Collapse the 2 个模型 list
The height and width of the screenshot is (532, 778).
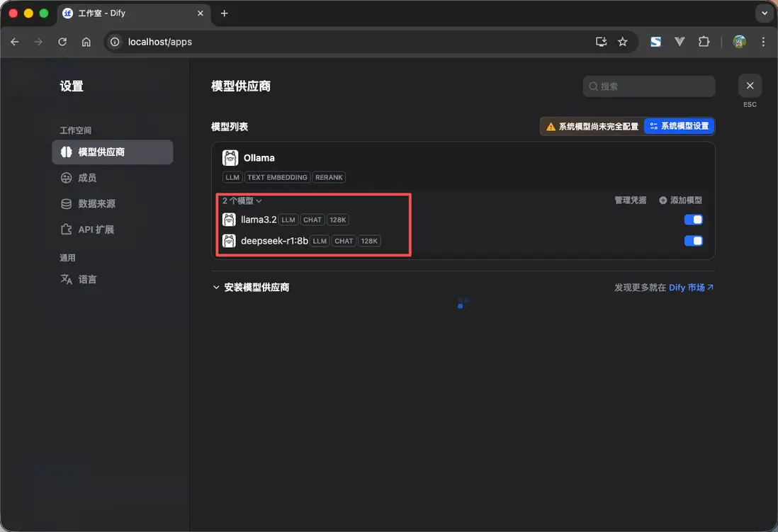coord(241,200)
